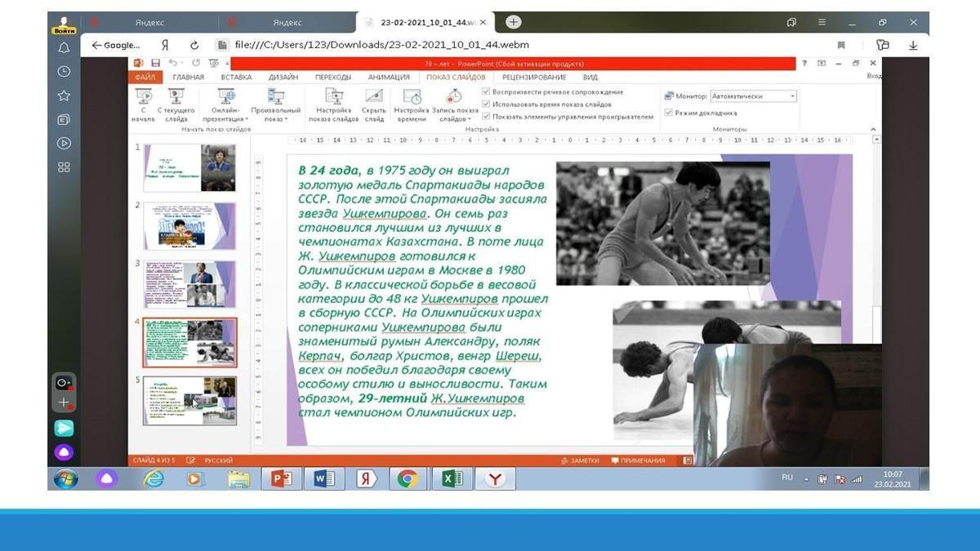Image resolution: width=980 pixels, height=551 pixels.
Task: Click the browser reload page icon
Action: 194,46
